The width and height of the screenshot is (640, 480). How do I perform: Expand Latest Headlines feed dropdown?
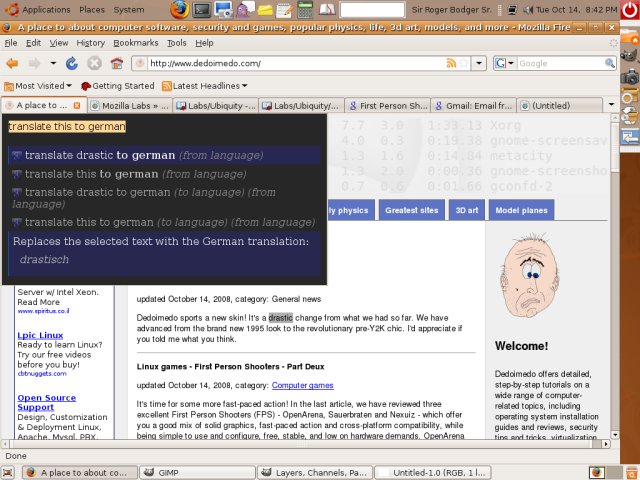click(205, 86)
